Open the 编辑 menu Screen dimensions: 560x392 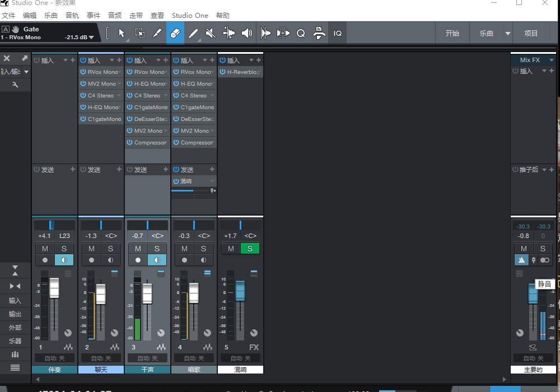30,15
